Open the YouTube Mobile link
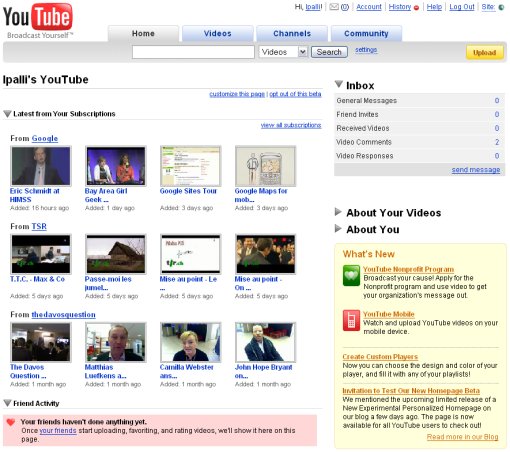 (x=389, y=314)
